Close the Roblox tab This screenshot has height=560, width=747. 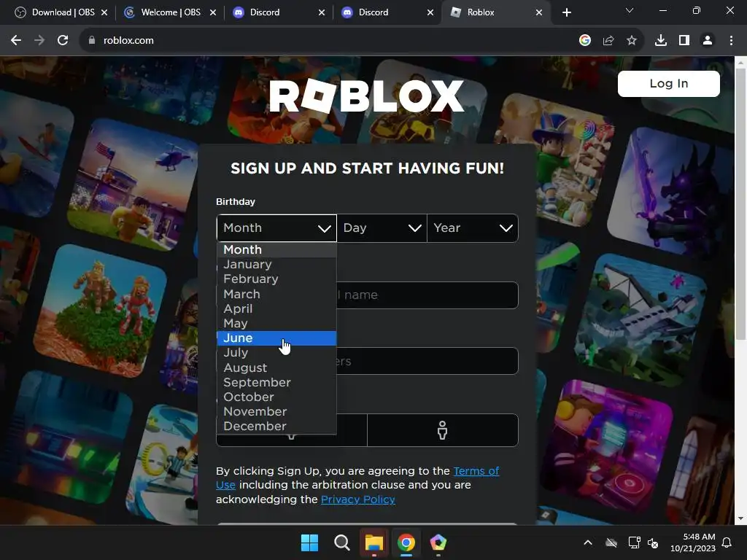coord(539,12)
